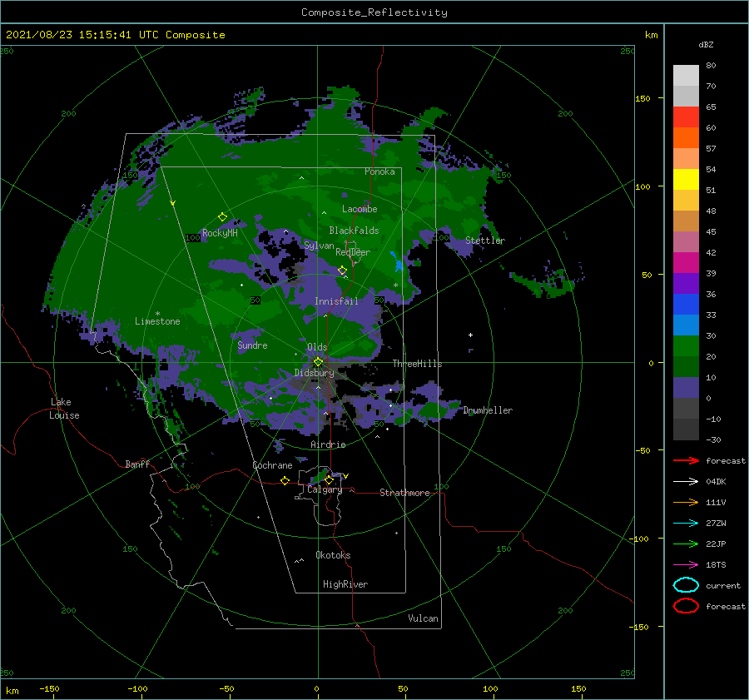Click the magenta 18TS arrow symbol
This screenshot has width=749, height=700.
(x=686, y=565)
